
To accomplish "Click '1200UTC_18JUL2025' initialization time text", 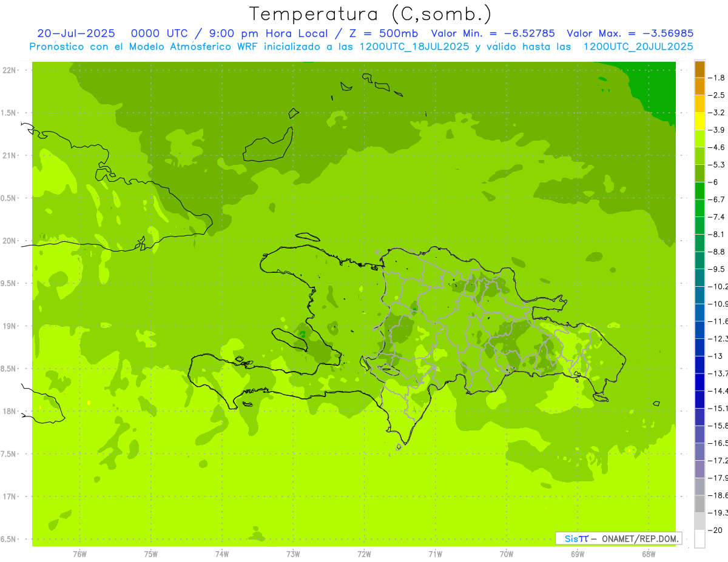I will 414,47.
